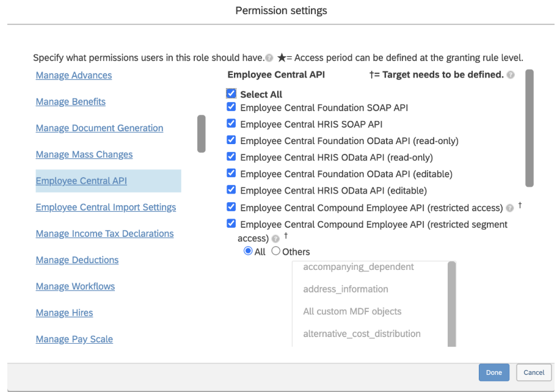
Task: Switch to Manage Workflows permissions
Action: (75, 286)
